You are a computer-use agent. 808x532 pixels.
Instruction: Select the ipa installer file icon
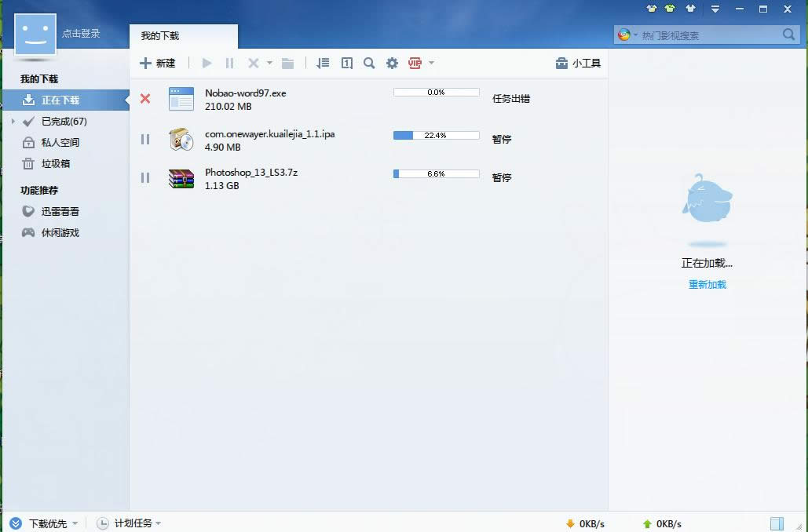pos(181,139)
